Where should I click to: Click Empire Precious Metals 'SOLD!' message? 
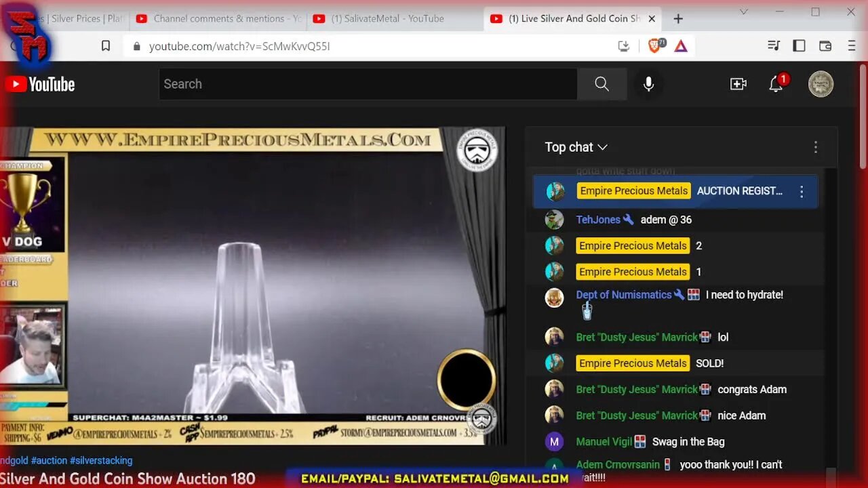tap(709, 363)
